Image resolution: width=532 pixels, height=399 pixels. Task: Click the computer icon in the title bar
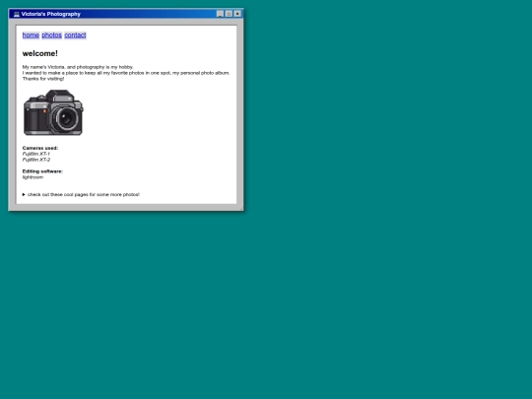pyautogui.click(x=17, y=14)
